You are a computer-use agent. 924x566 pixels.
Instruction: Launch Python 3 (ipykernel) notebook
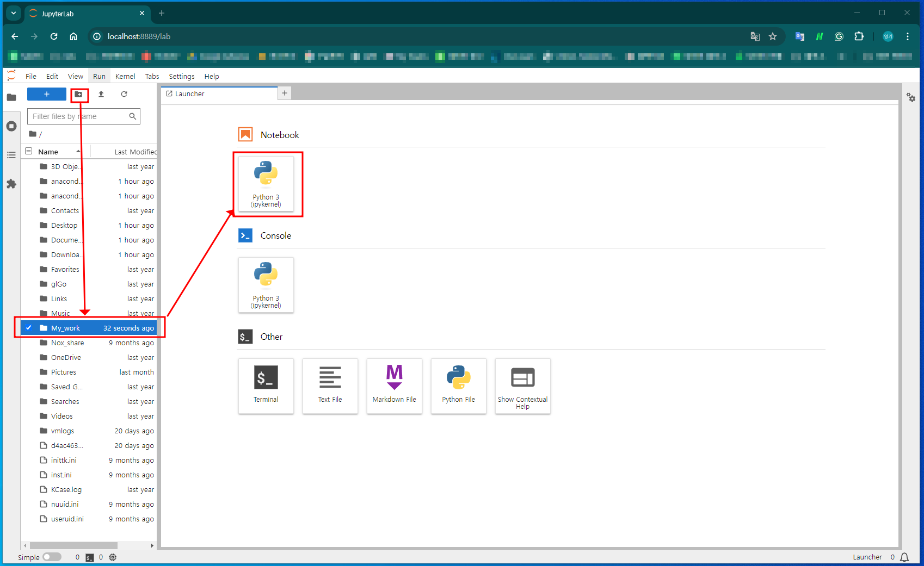[266, 184]
